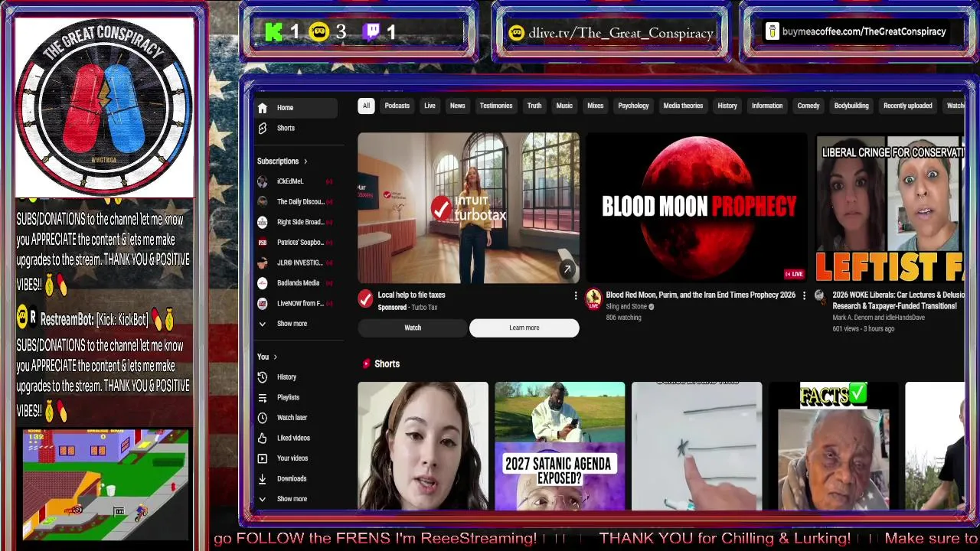Click the DLive viewer count icon
Image resolution: width=980 pixels, height=551 pixels.
tap(319, 32)
